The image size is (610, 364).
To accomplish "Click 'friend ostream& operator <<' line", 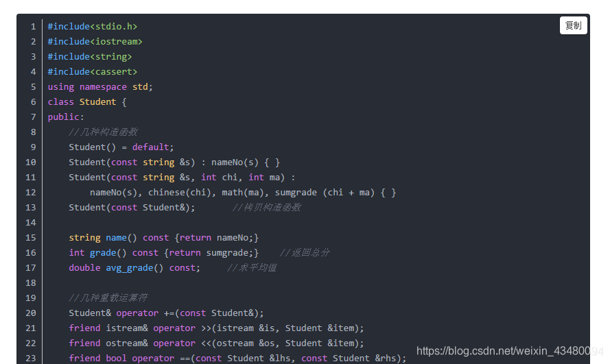I will (216, 343).
